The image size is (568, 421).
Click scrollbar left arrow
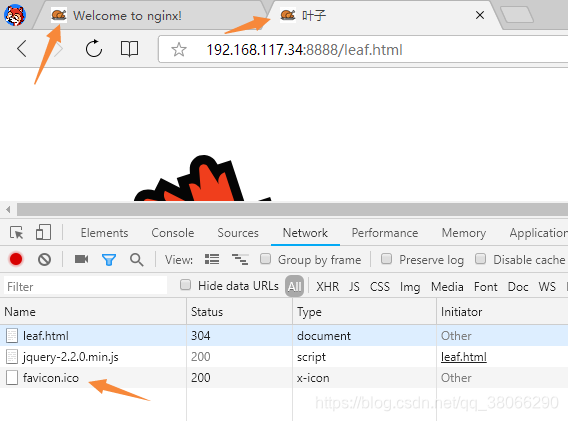click(8, 209)
